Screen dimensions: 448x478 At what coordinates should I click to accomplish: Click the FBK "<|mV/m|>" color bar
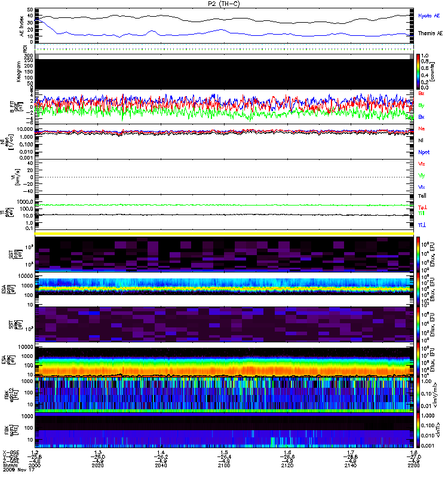coord(418,395)
